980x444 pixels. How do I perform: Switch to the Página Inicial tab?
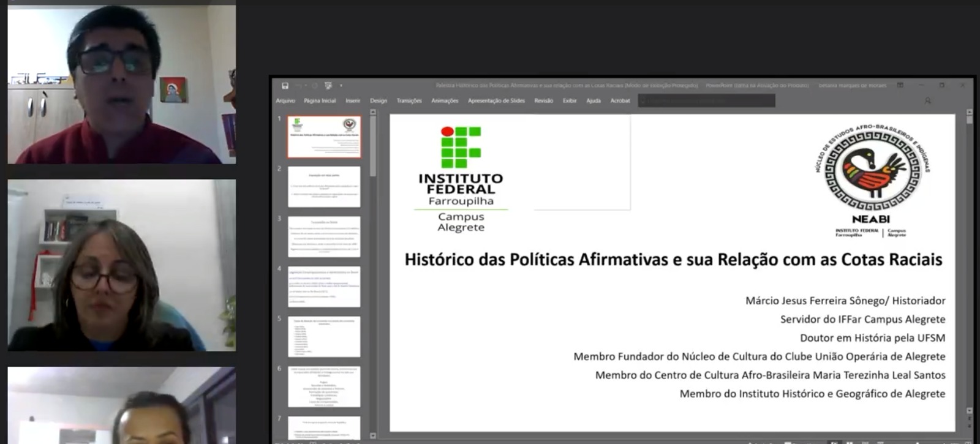tap(320, 101)
